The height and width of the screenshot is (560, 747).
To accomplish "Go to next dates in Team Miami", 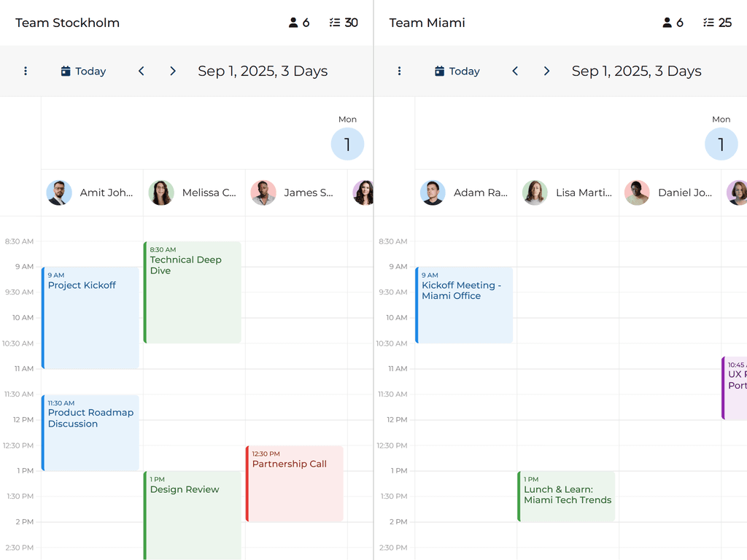I will point(546,71).
